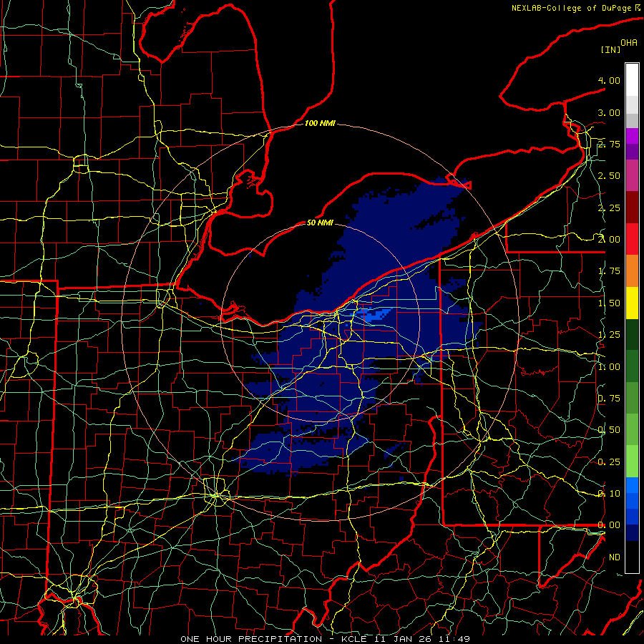This screenshot has width=644, height=644.
Task: Click the 0.25 legend value
Action: pos(609,462)
